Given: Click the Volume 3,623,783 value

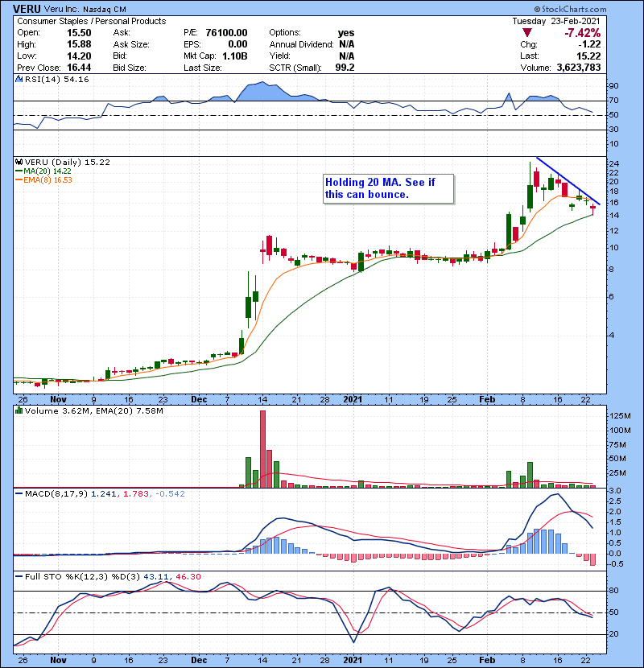Looking at the screenshot, I should [578, 68].
